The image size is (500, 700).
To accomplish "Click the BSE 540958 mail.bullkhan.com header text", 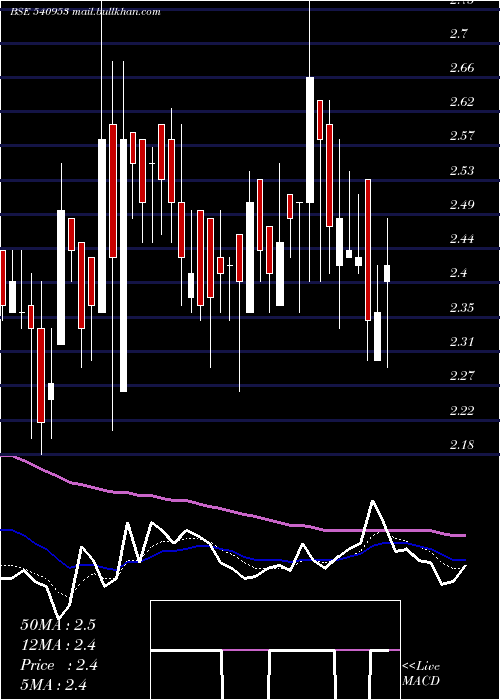I will pos(85,12).
